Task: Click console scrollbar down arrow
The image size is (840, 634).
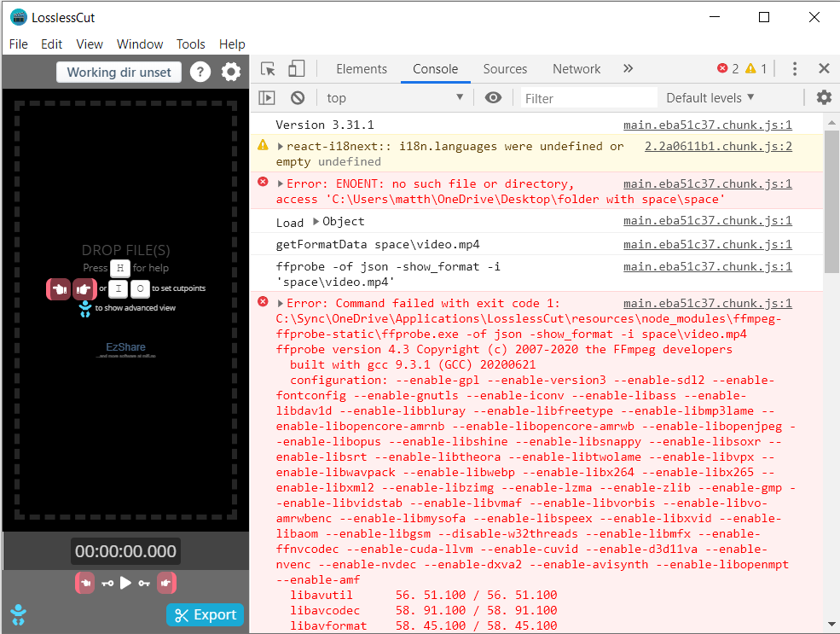Action: (831, 625)
